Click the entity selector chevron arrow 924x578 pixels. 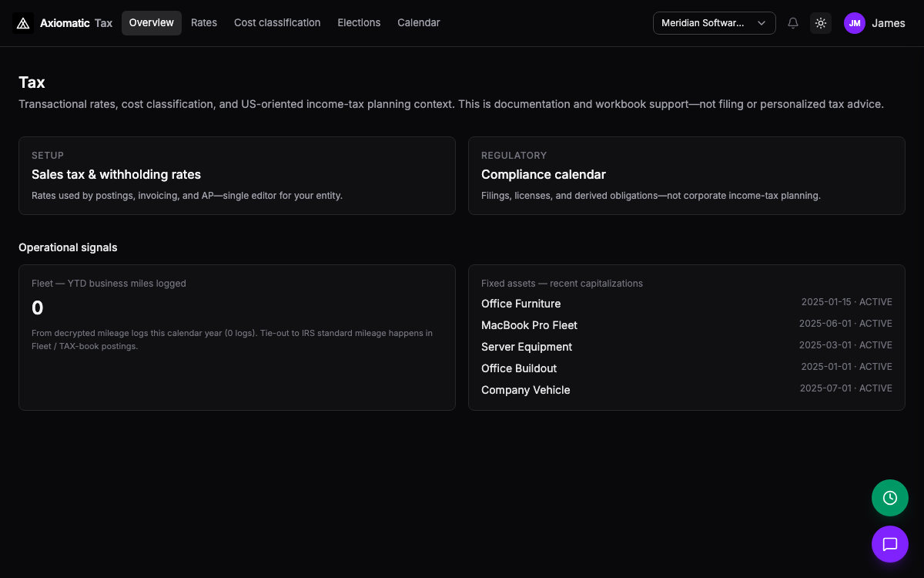tap(762, 23)
